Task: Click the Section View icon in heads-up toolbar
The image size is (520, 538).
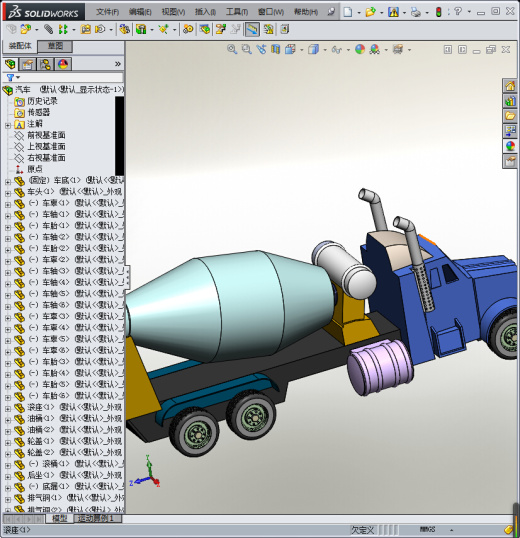Action: (275, 49)
